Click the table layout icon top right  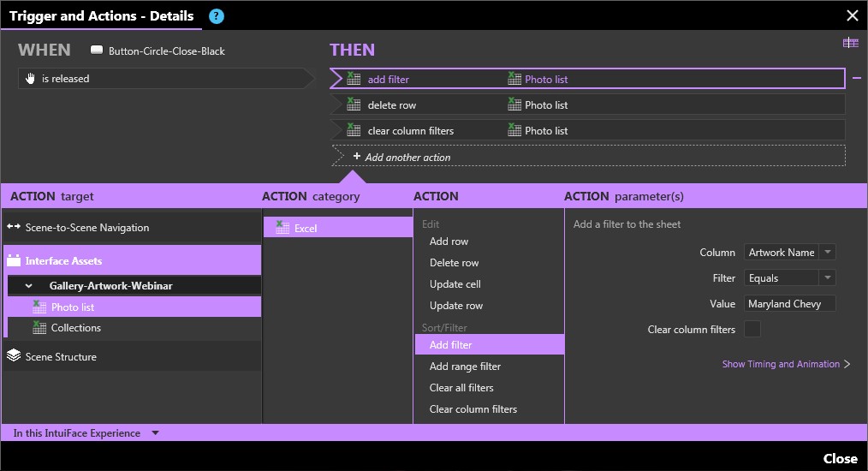tap(850, 43)
